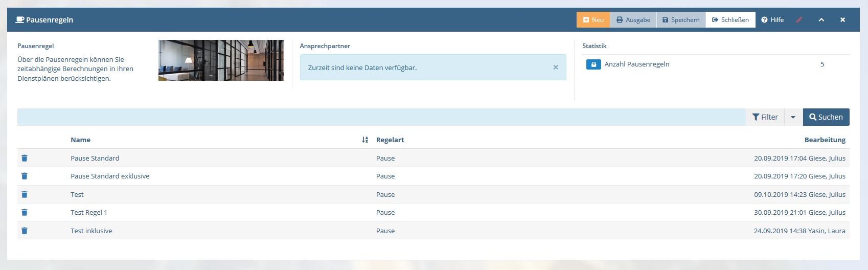The image size is (868, 270).
Task: Dismiss the 'Zurzeit sind keine Daten' notice
Action: [x=556, y=67]
